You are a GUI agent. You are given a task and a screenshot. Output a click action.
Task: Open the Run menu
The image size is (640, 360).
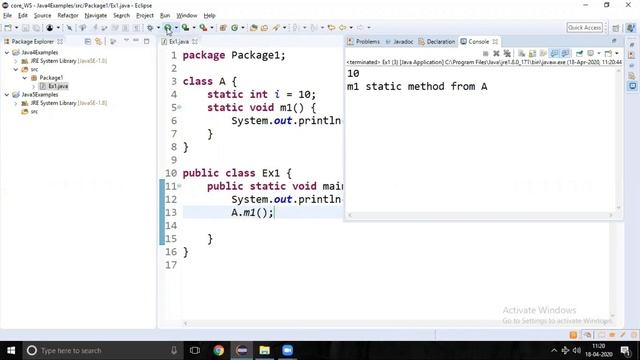point(165,16)
